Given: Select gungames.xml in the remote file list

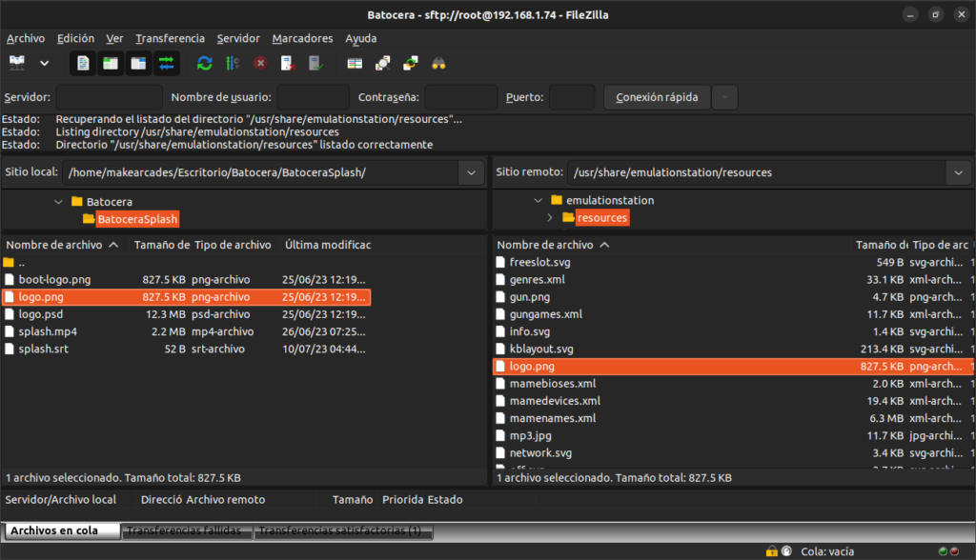Looking at the screenshot, I should (x=733, y=314).
